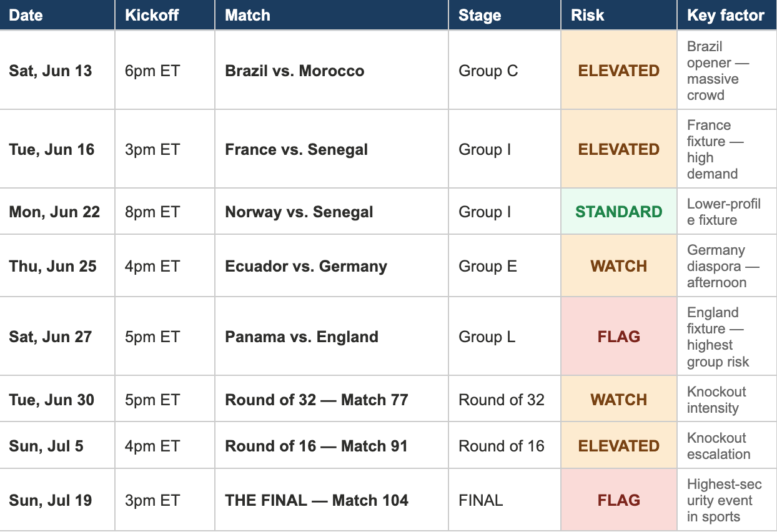Screen dimensions: 777x532
Task: Click the green STANDARD risk badge
Action: pyautogui.click(x=619, y=212)
